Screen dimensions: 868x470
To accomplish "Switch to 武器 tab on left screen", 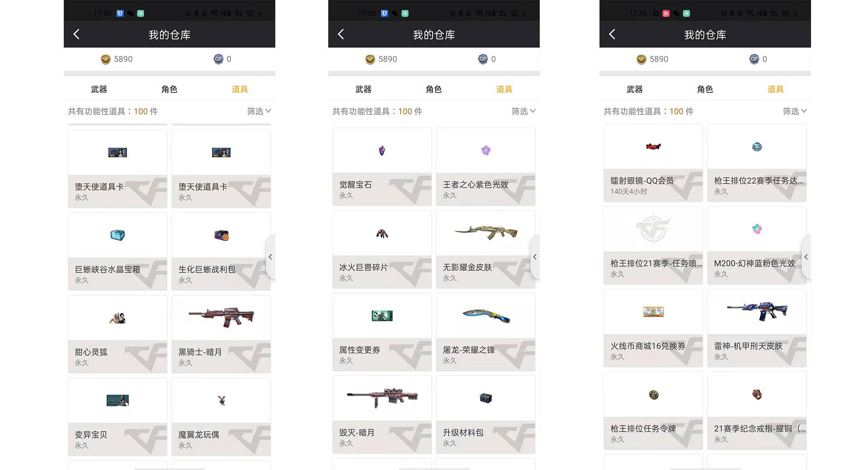I will [x=99, y=89].
